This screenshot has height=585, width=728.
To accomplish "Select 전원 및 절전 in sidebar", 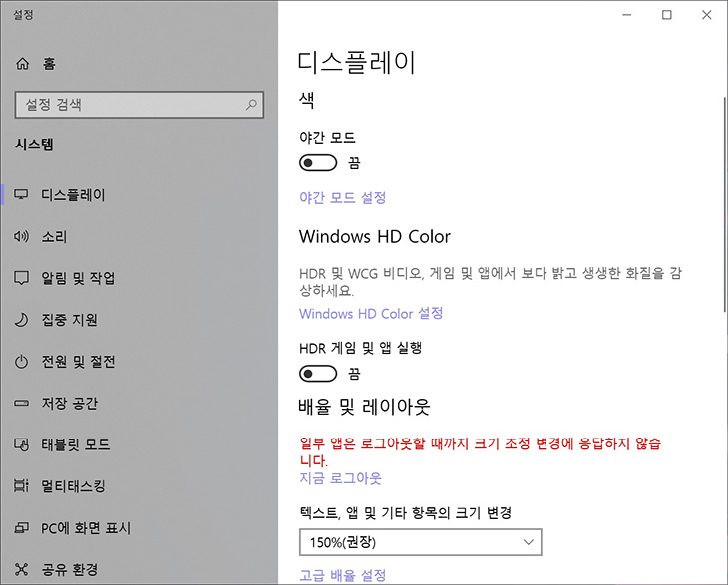I will pos(140,362).
